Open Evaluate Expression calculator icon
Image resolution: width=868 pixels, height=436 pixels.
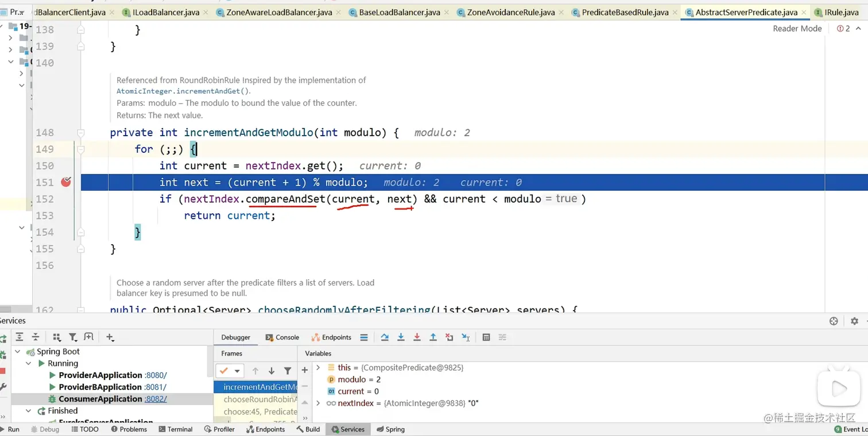click(486, 337)
